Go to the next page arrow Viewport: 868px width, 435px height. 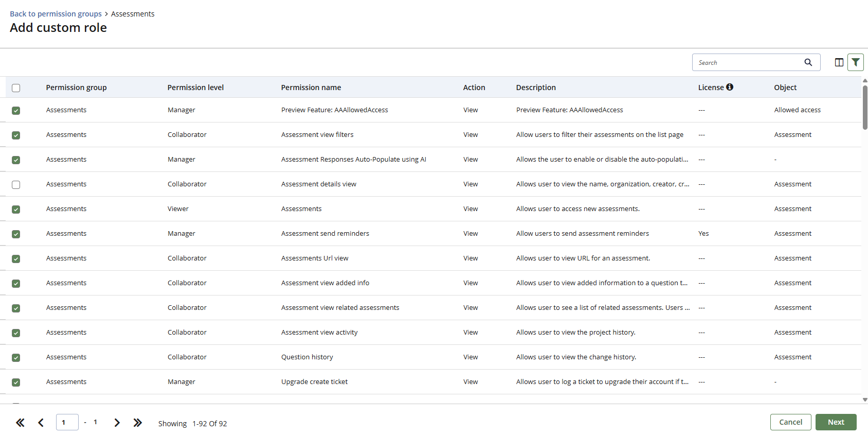click(117, 423)
